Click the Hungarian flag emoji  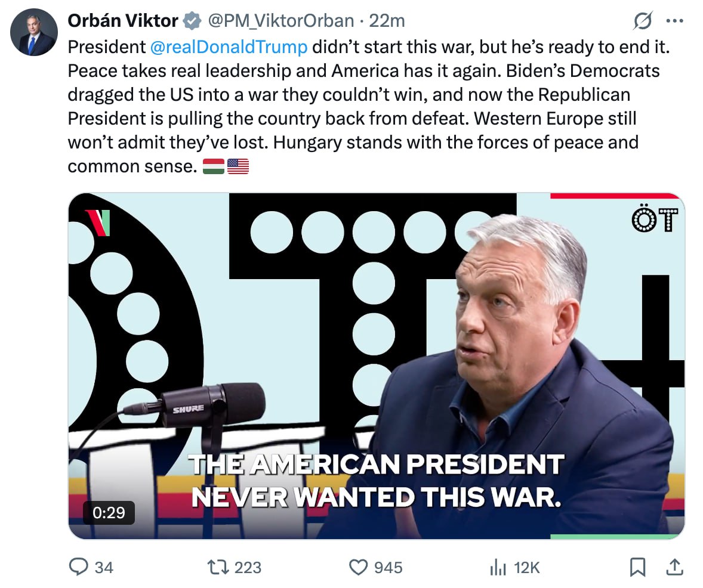coord(214,166)
